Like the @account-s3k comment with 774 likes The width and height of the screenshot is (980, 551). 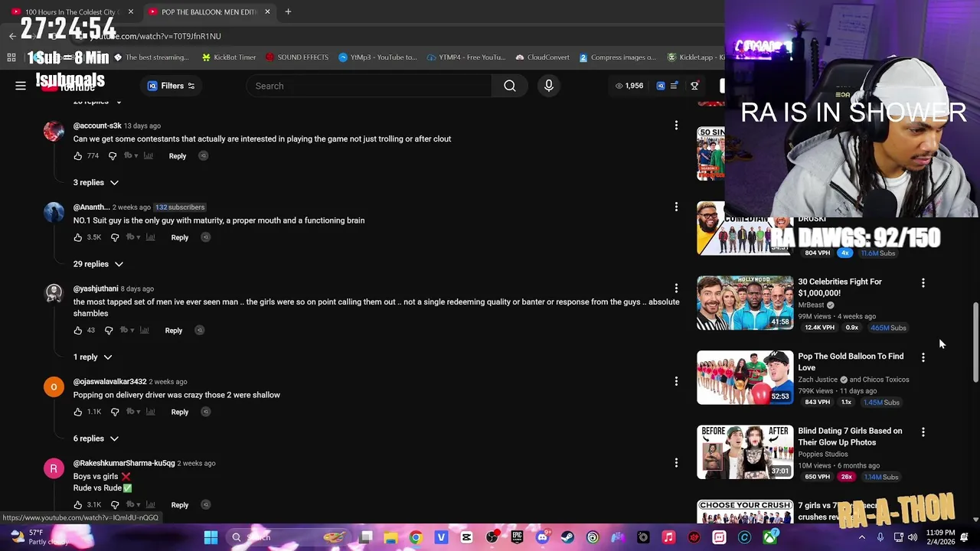pyautogui.click(x=78, y=156)
